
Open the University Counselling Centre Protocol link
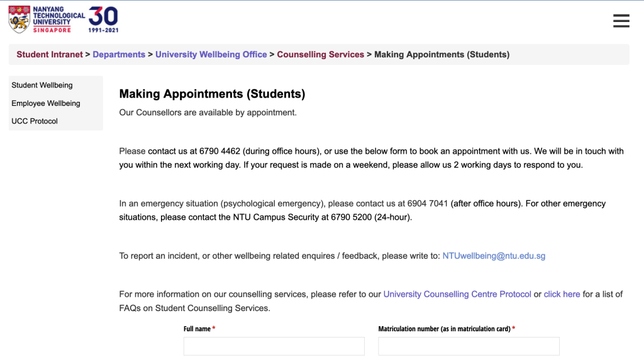click(457, 294)
